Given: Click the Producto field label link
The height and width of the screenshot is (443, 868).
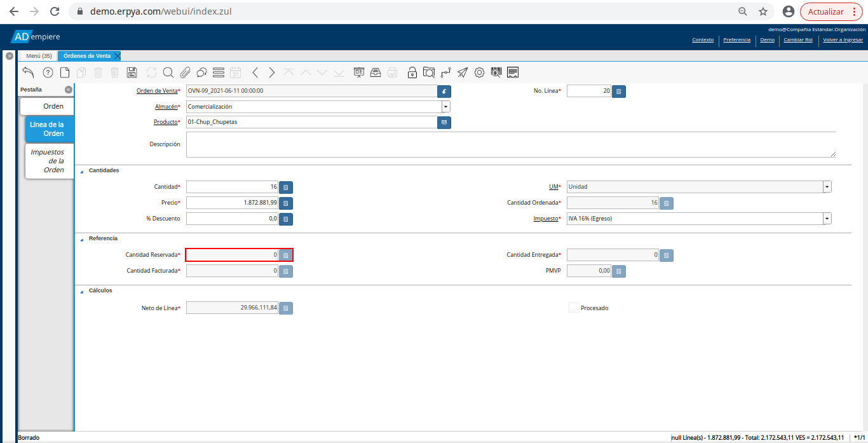Looking at the screenshot, I should [x=165, y=122].
